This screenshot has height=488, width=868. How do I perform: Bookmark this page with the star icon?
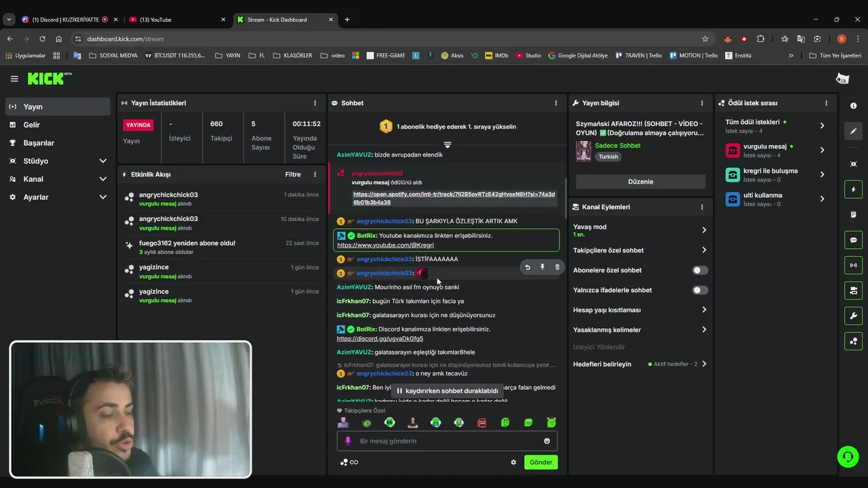coord(705,39)
